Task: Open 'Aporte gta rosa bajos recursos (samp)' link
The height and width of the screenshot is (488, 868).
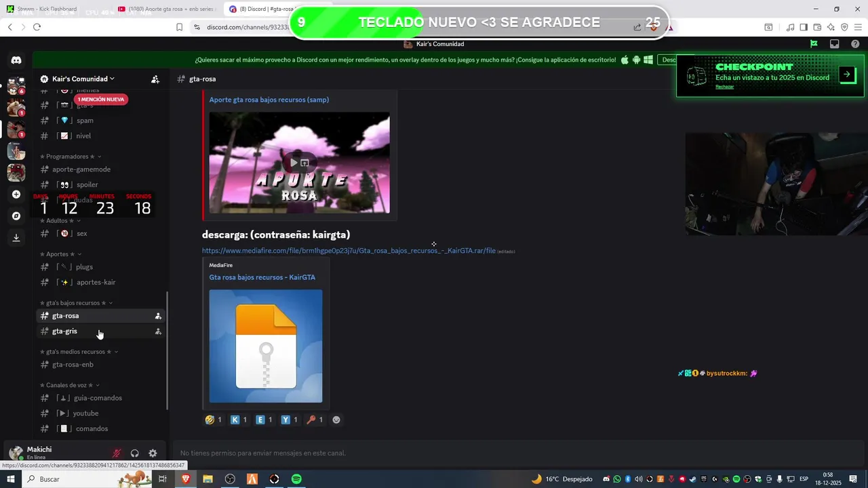Action: click(x=269, y=100)
